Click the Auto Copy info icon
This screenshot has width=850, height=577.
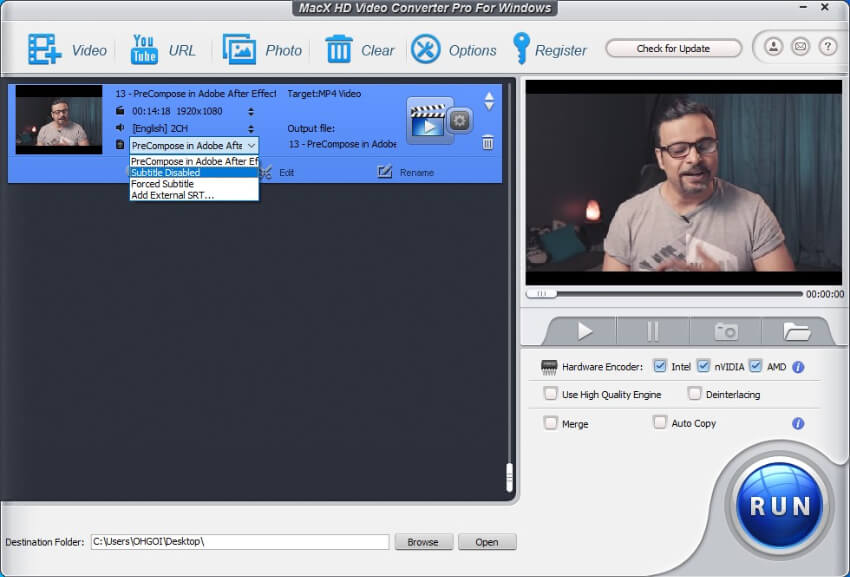(798, 424)
